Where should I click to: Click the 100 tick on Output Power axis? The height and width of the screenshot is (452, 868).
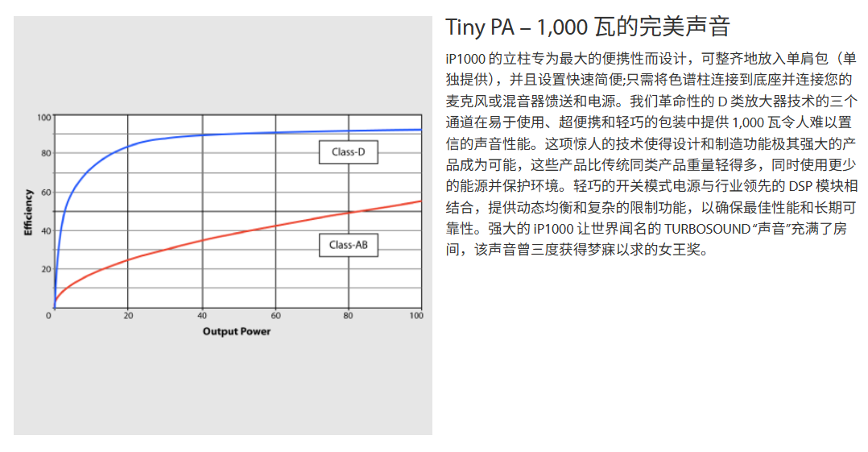(x=416, y=316)
